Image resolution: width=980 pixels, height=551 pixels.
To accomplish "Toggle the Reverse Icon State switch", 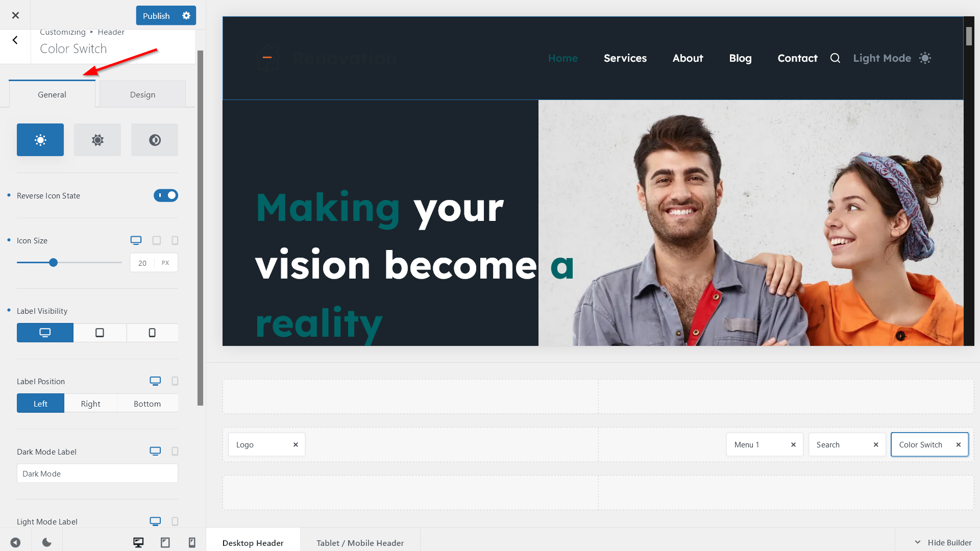I will pyautogui.click(x=165, y=195).
